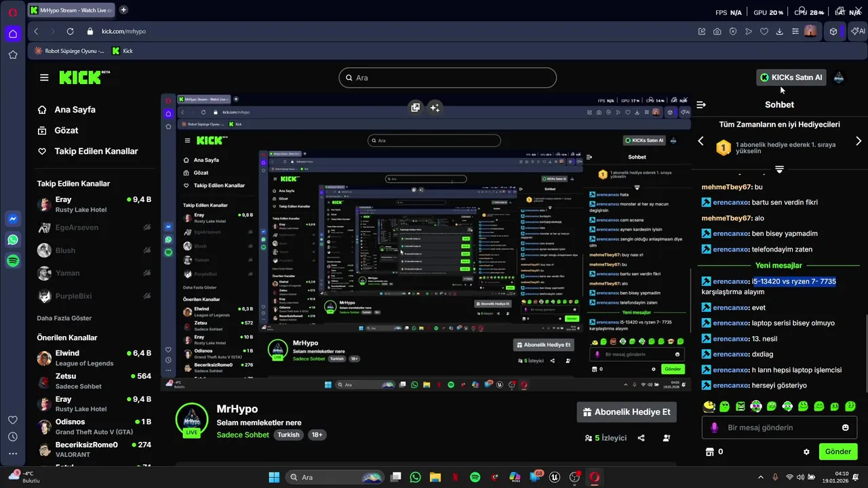Screen dimensions: 868x488
Task: Click the pop-out player icon on video
Action: [x=416, y=107]
